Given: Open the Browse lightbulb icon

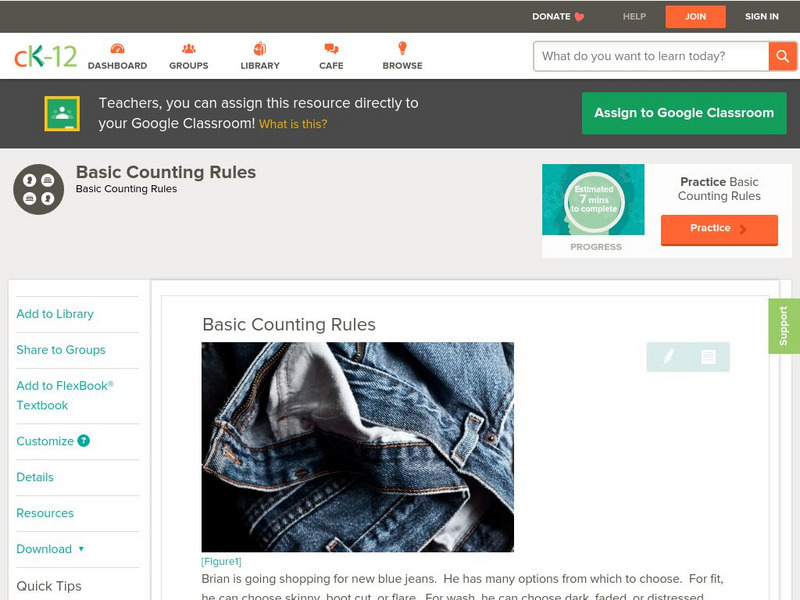Looking at the screenshot, I should pos(403,48).
